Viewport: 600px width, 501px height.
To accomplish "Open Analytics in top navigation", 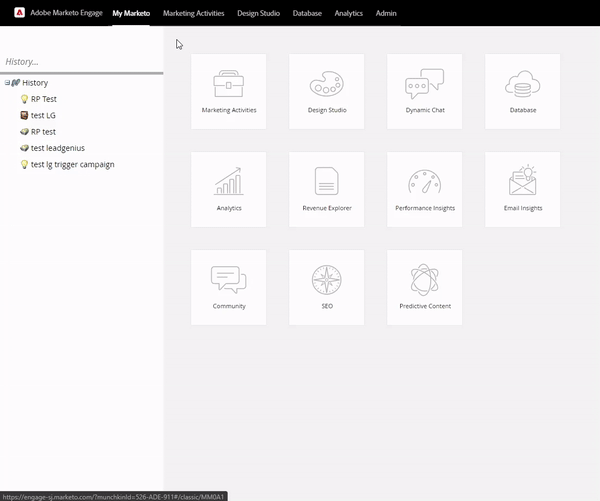I will (349, 13).
